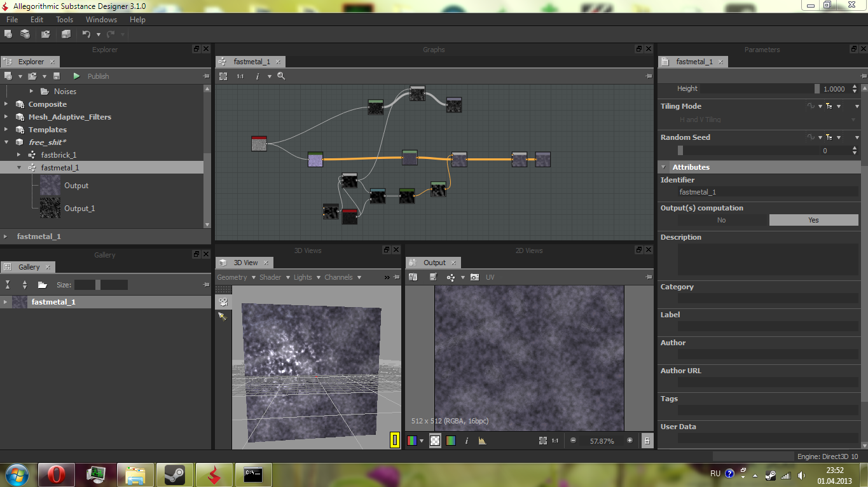Toggle the 2D view lock button
The image size is (868, 487).
click(x=647, y=441)
